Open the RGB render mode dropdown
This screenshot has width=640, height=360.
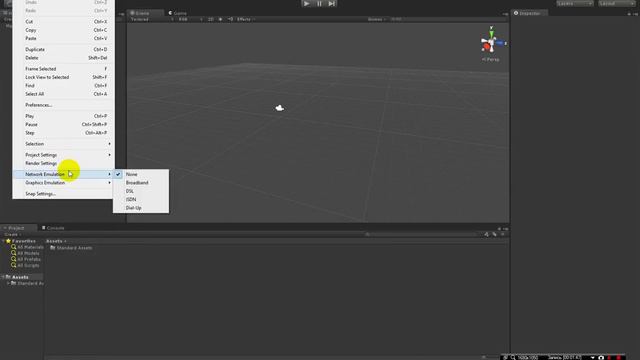(190, 19)
